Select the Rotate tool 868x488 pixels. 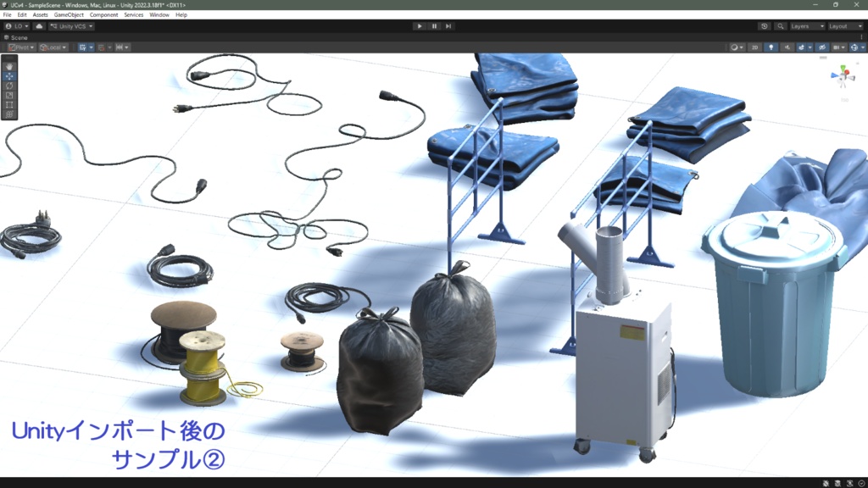point(9,86)
